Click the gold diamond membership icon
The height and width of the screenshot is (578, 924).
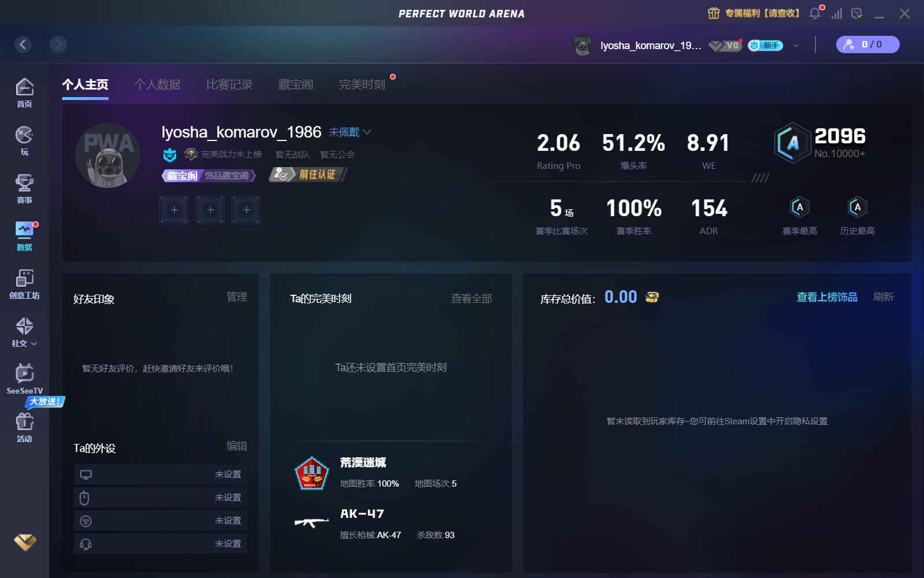click(25, 542)
